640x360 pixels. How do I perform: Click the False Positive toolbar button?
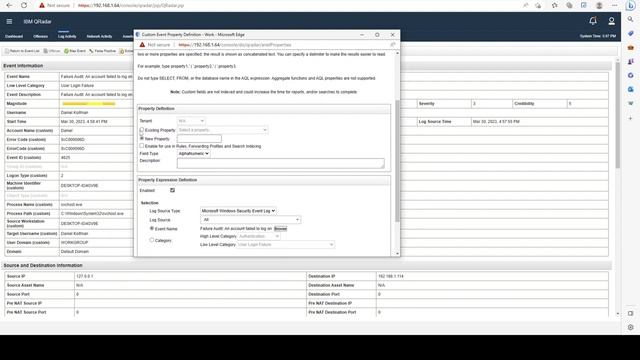102,51
